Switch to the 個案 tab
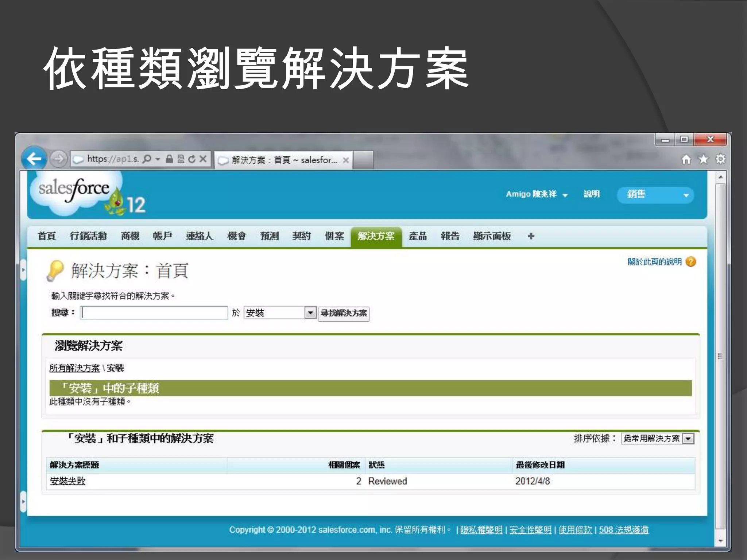Viewport: 747px width, 560px height. click(334, 236)
